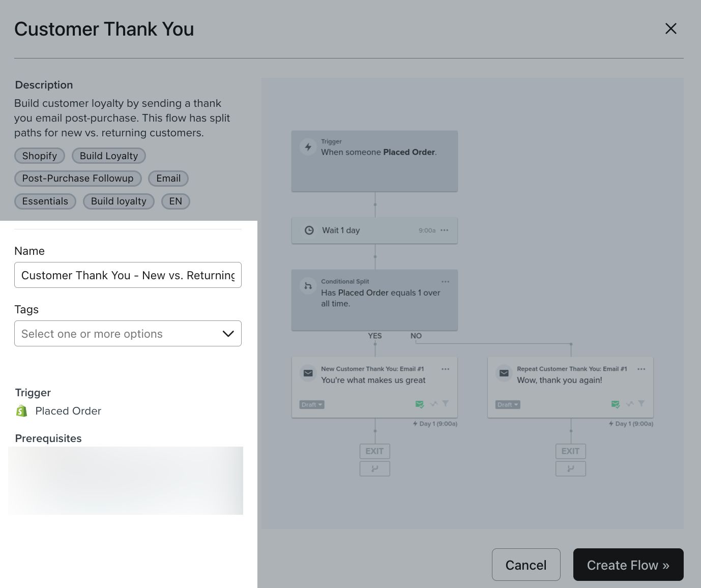Image resolution: width=701 pixels, height=588 pixels.
Task: Click the Shopify bag icon beside Placed Order trigger
Action: [21, 410]
